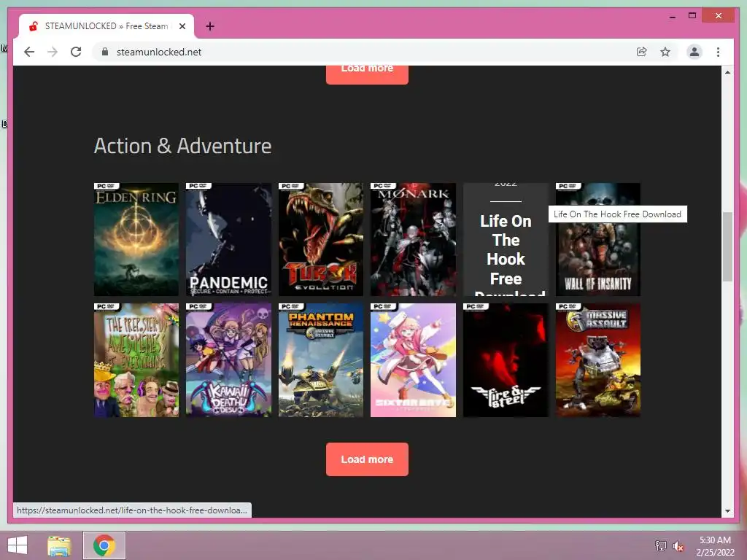Click the scrollbar up arrow

(x=727, y=72)
